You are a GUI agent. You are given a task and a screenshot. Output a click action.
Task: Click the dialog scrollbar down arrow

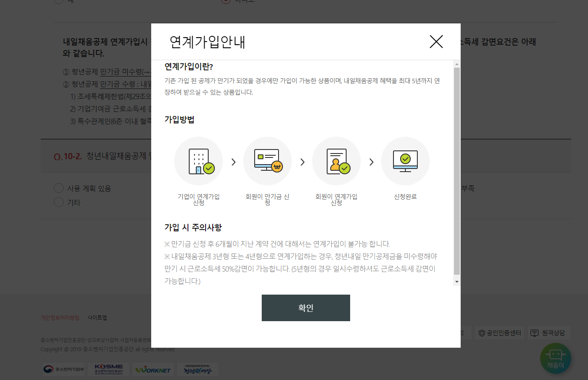tap(457, 282)
